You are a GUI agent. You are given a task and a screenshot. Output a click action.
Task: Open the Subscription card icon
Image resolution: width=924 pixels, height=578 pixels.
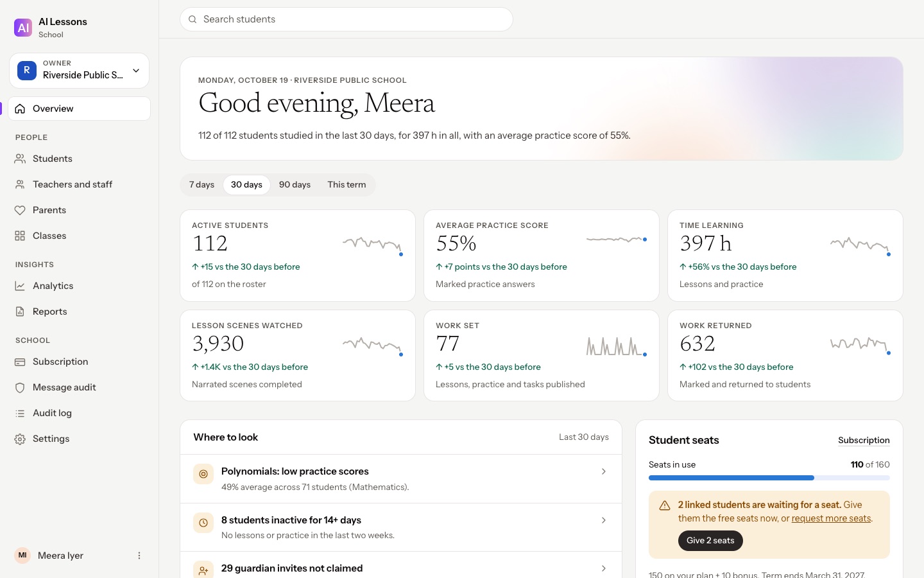click(x=20, y=362)
